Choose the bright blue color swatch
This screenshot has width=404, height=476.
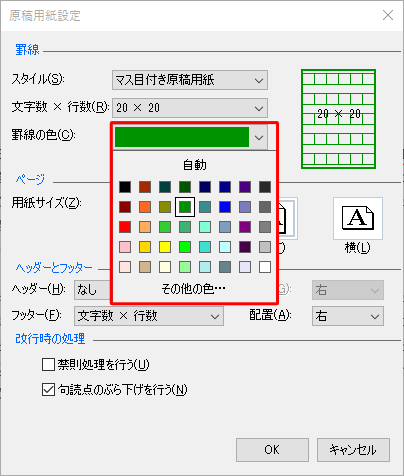(225, 207)
